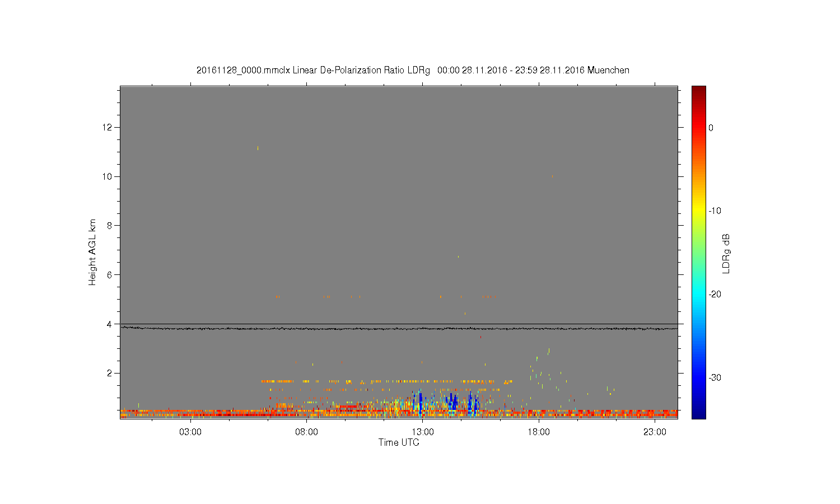
Task: Select the height axis tick label 4
Action: pos(110,324)
